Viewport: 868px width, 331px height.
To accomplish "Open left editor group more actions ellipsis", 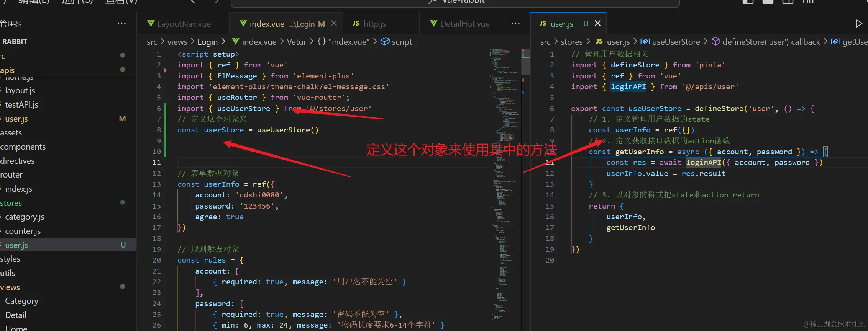I will point(515,23).
